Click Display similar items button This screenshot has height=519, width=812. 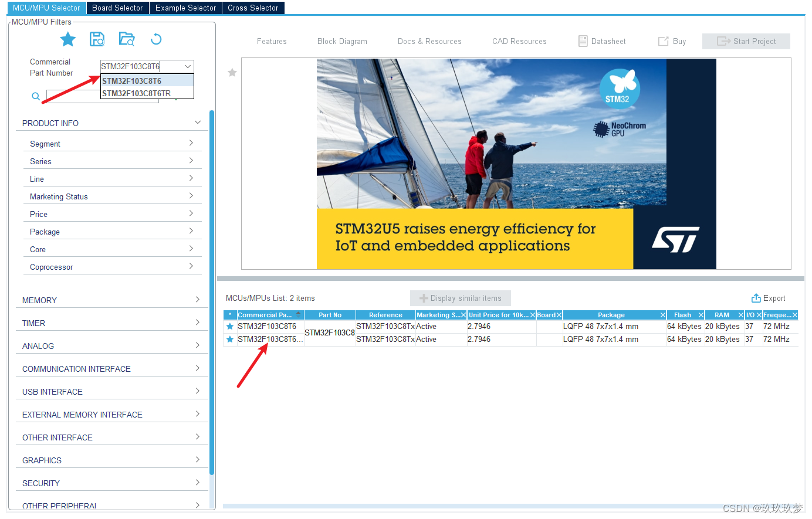[461, 298]
